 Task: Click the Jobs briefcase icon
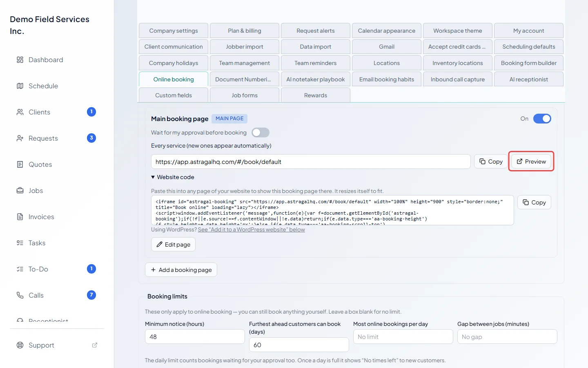[x=20, y=191]
